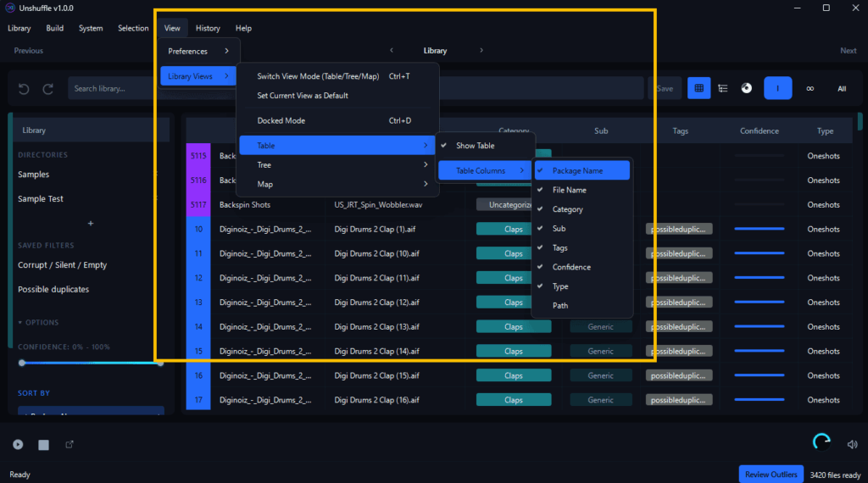Toggle the Show Table option
Screen dimensions: 868x483
point(486,146)
